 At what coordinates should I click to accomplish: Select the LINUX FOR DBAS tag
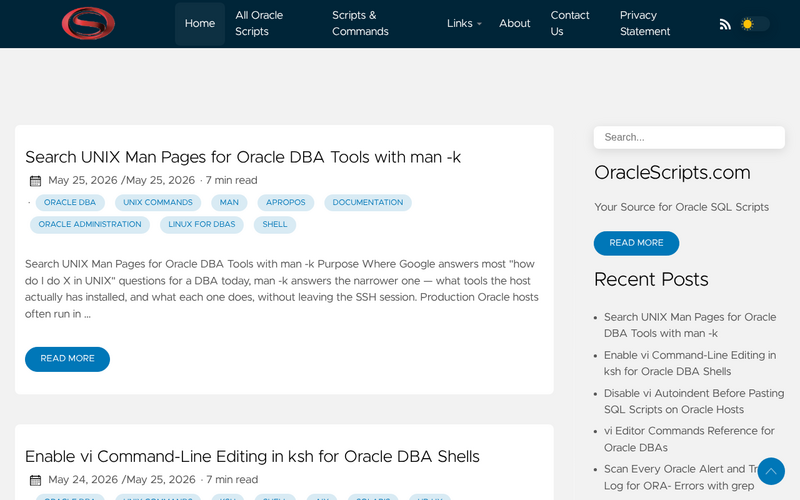coord(202,224)
